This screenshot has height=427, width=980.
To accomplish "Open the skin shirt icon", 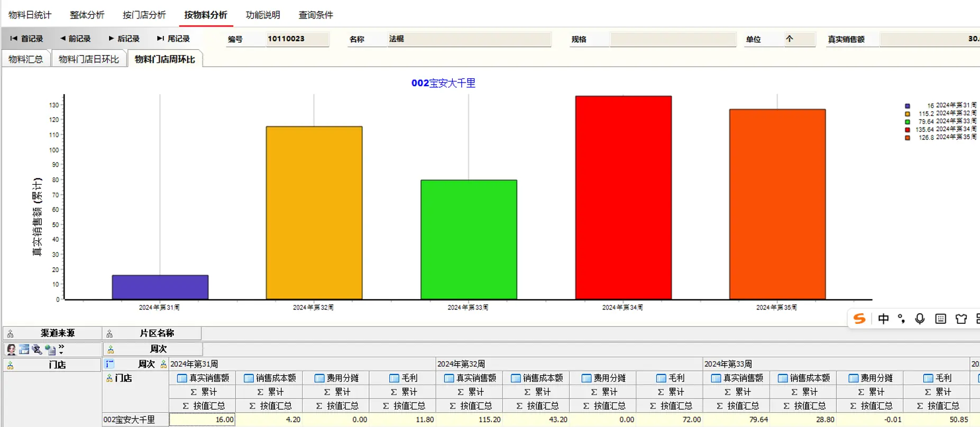I will pyautogui.click(x=961, y=319).
